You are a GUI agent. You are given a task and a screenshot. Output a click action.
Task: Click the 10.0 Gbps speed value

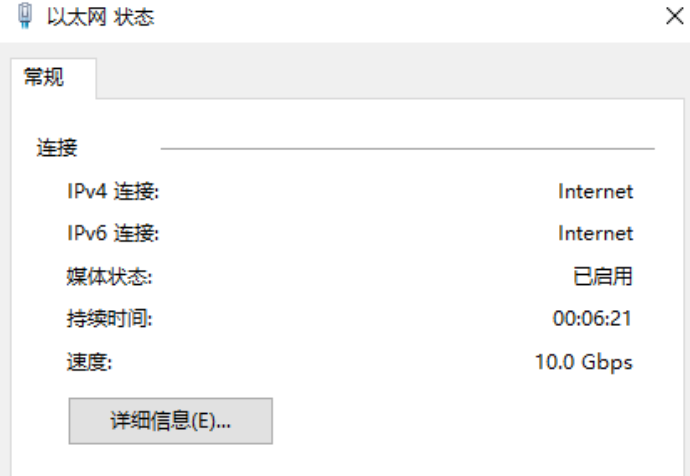tap(584, 362)
